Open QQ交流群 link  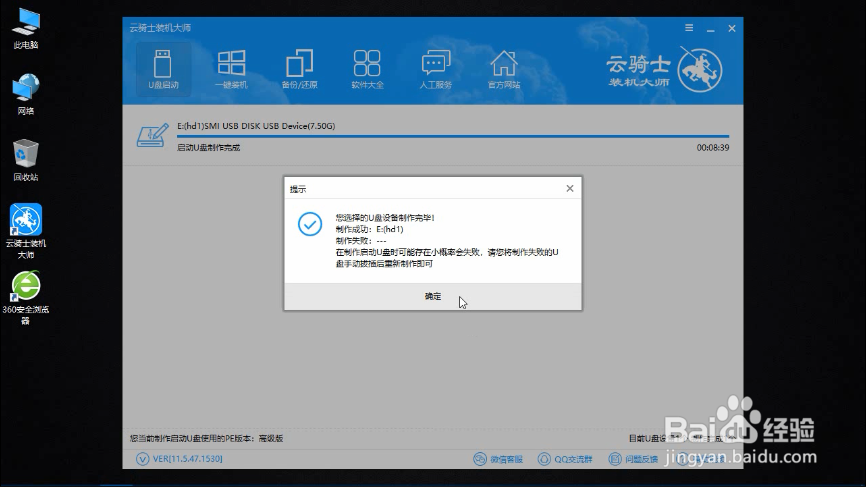tap(573, 459)
